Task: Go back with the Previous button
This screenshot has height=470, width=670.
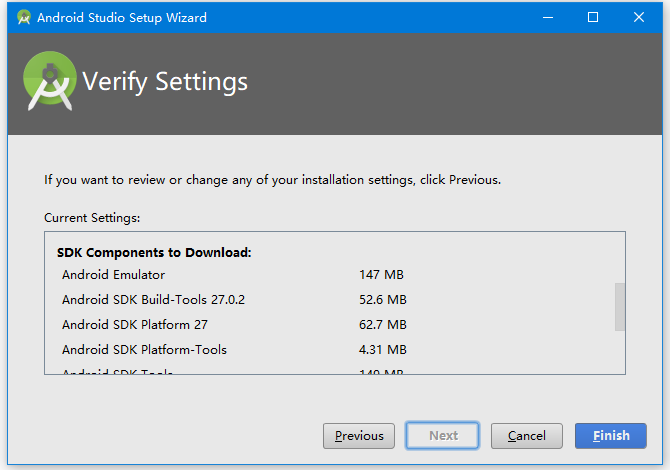Action: click(359, 436)
